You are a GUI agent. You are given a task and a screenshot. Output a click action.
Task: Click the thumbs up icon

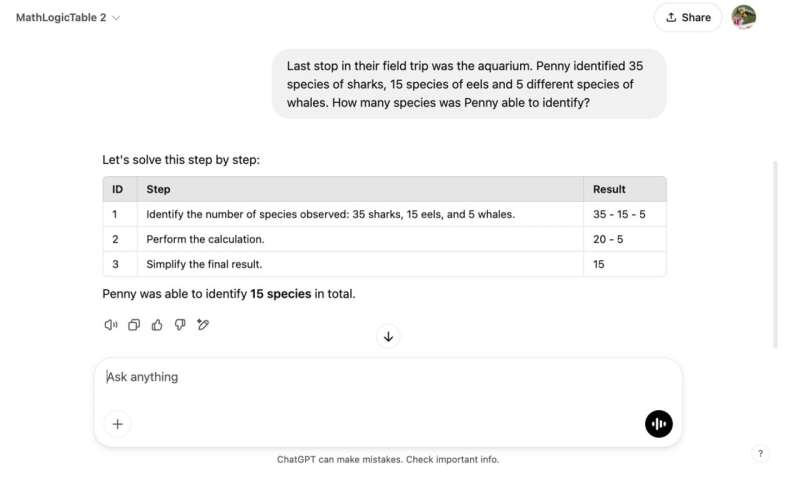[x=157, y=324]
